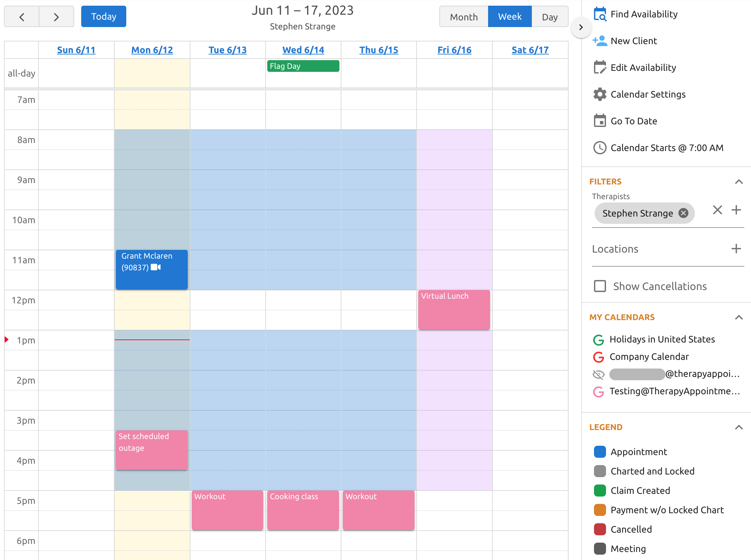Image resolution: width=751 pixels, height=560 pixels.
Task: Open Wed 6/14 day link
Action: tap(303, 50)
